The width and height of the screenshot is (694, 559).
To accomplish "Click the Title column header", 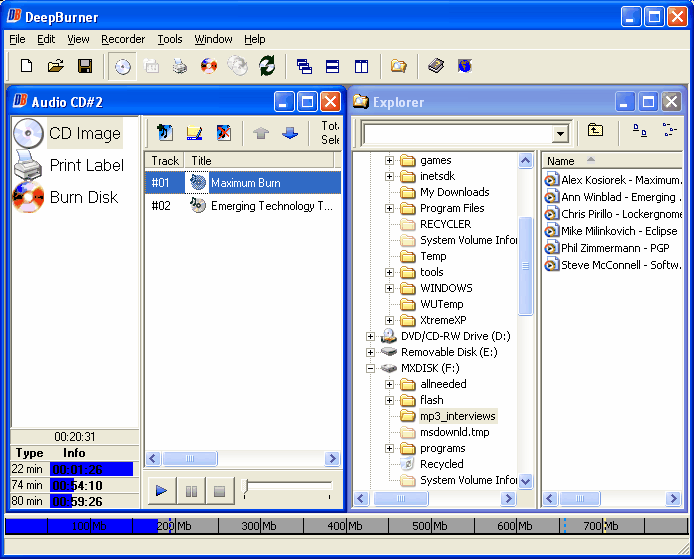I will click(x=259, y=161).
